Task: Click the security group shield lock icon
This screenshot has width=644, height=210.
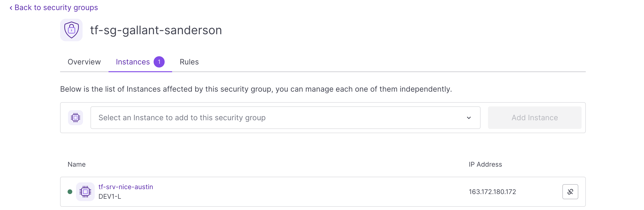Action: [x=71, y=30]
